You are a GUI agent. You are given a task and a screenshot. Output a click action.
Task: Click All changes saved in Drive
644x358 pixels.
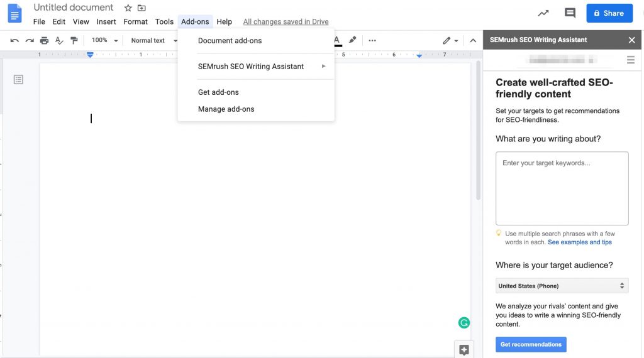(286, 22)
